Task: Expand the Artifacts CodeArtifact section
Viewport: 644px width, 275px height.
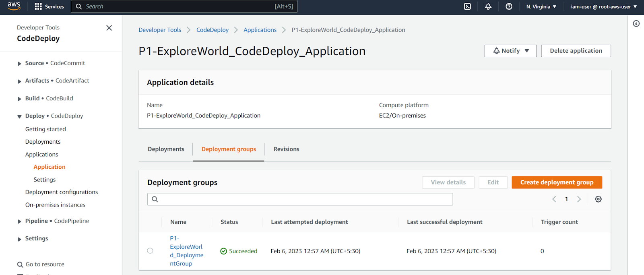Action: (x=19, y=81)
